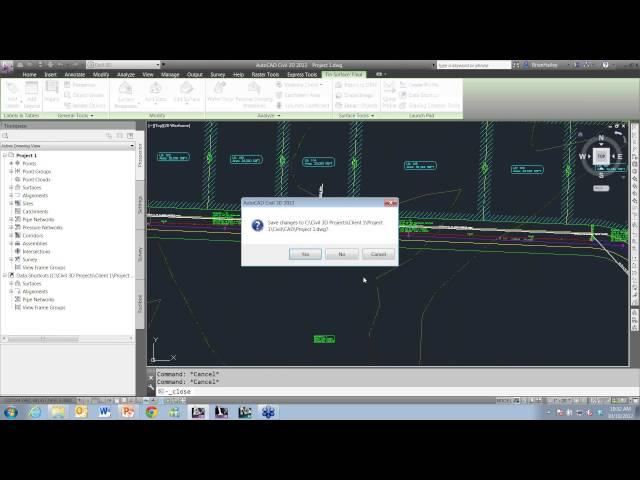
Task: Click the Inquiry ribbon icon
Action: pyautogui.click(x=52, y=92)
